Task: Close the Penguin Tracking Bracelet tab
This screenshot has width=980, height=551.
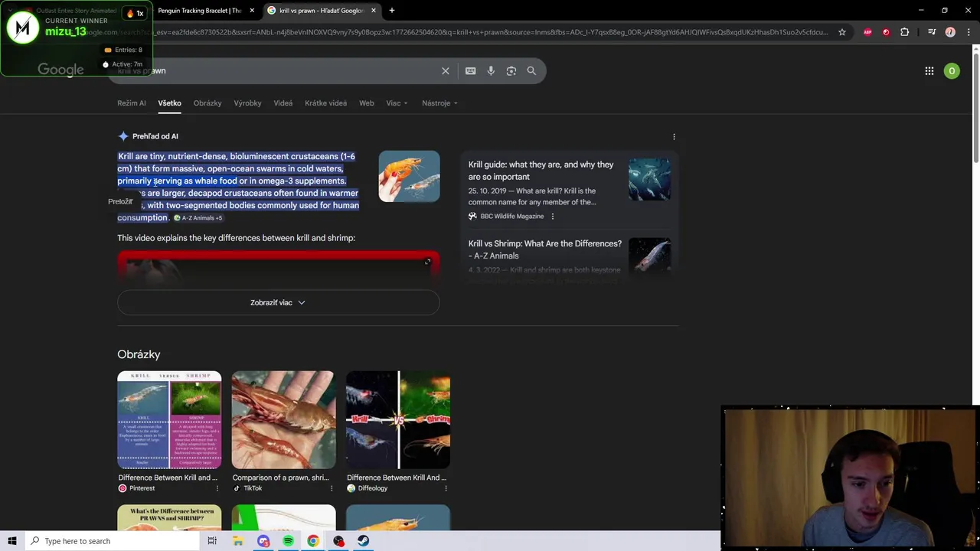Action: 251,11
